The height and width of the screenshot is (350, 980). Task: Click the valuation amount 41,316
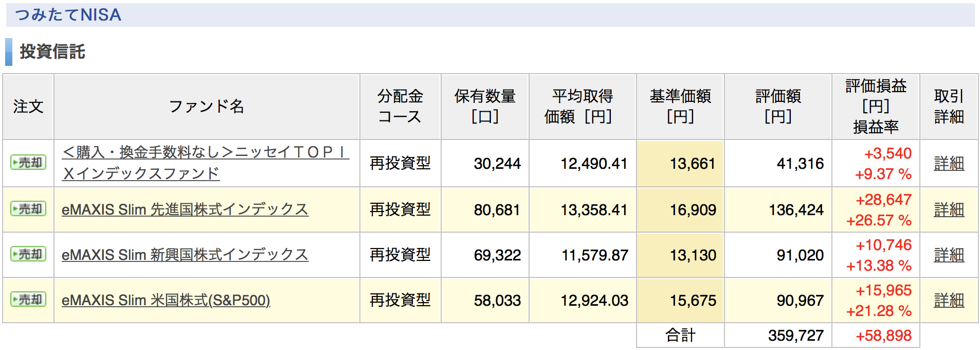[x=800, y=164]
